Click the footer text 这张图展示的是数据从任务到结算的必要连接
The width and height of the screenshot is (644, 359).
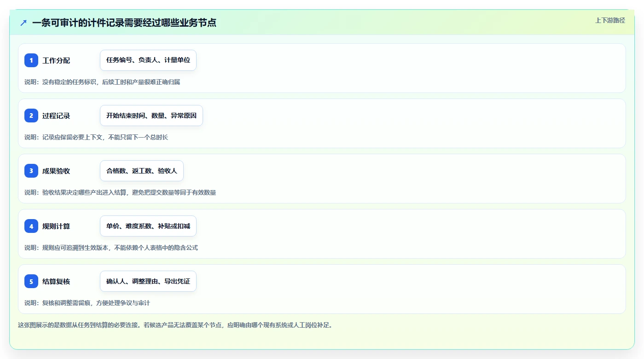(x=78, y=325)
